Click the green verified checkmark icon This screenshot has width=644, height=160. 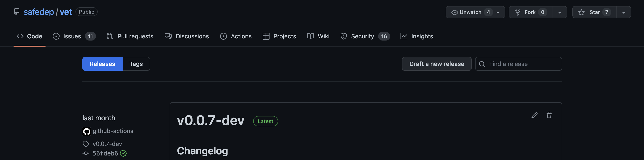coord(123,153)
